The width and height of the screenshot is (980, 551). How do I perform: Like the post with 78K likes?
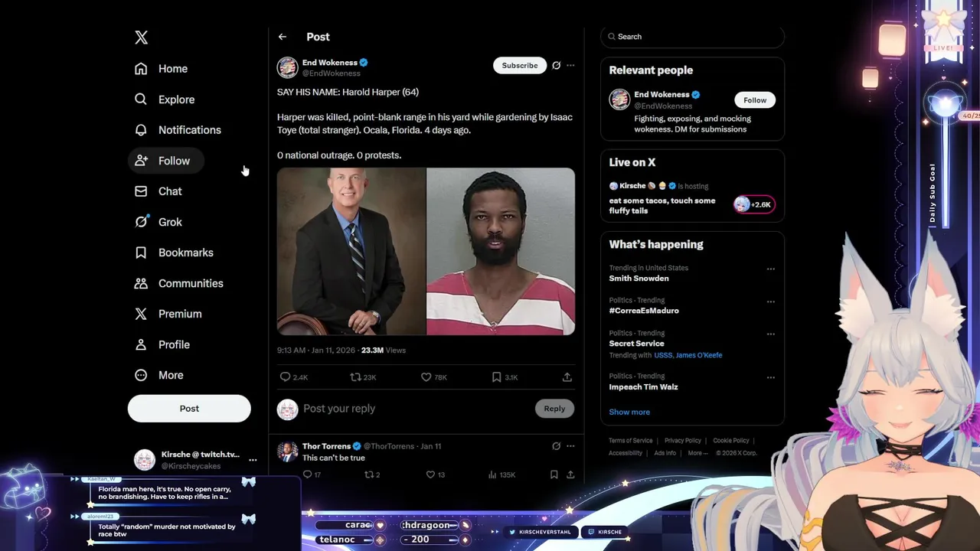tap(434, 377)
